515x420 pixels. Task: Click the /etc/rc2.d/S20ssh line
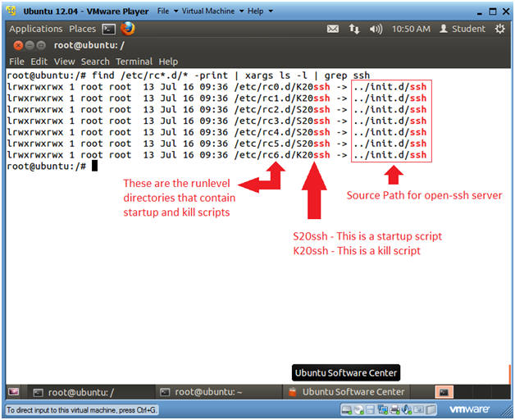point(216,109)
